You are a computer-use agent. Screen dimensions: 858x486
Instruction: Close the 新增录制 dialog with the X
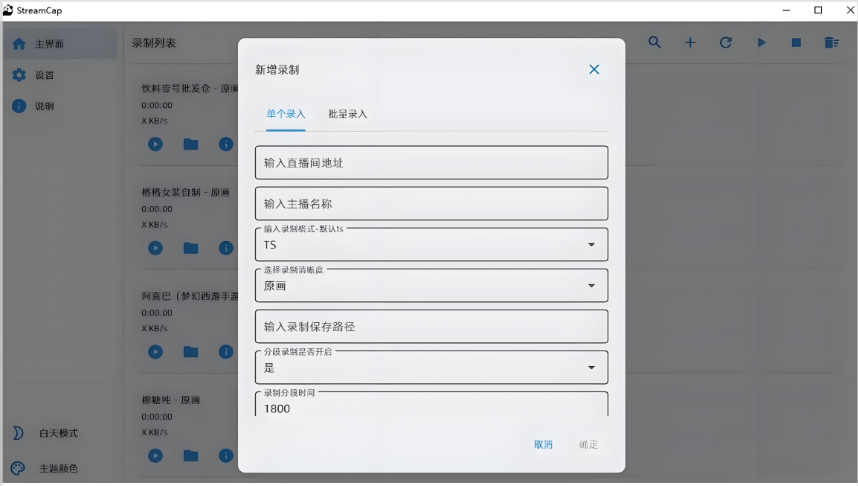tap(594, 70)
